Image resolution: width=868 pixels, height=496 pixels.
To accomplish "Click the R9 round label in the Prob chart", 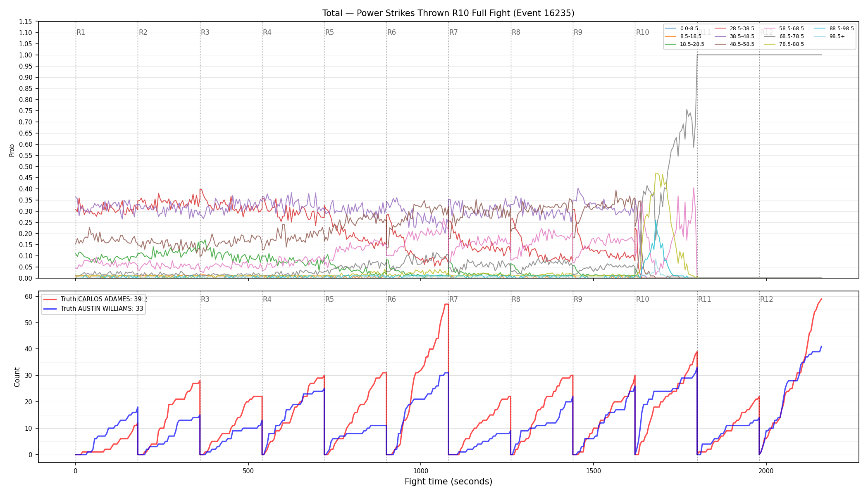I will [x=578, y=32].
